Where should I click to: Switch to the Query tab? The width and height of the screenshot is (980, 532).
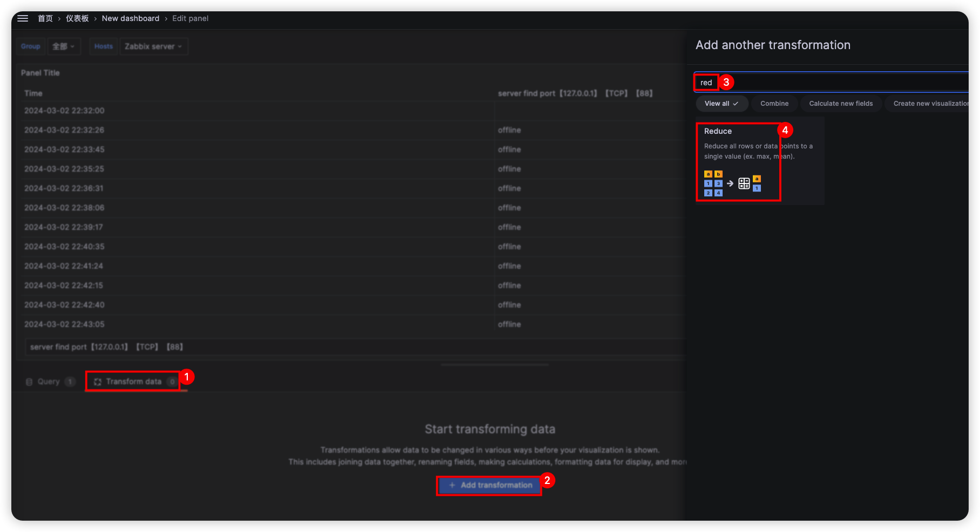click(x=49, y=382)
